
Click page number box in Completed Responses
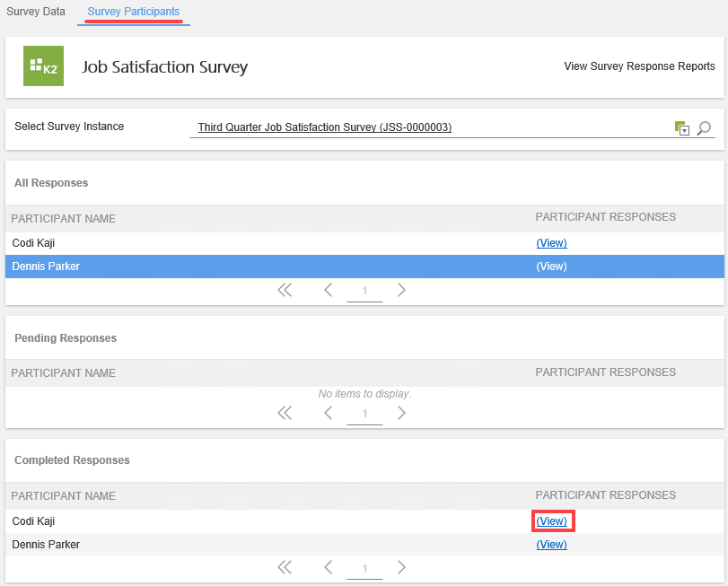click(364, 568)
